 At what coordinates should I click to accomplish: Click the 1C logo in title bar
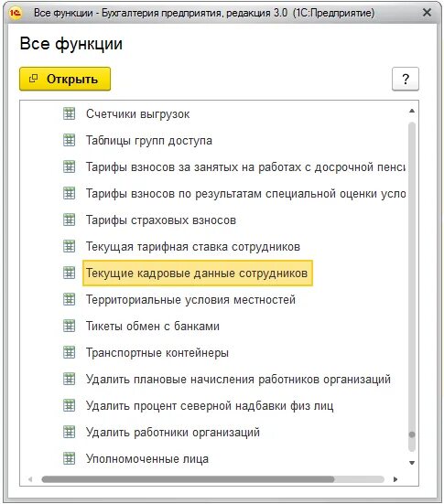16,13
